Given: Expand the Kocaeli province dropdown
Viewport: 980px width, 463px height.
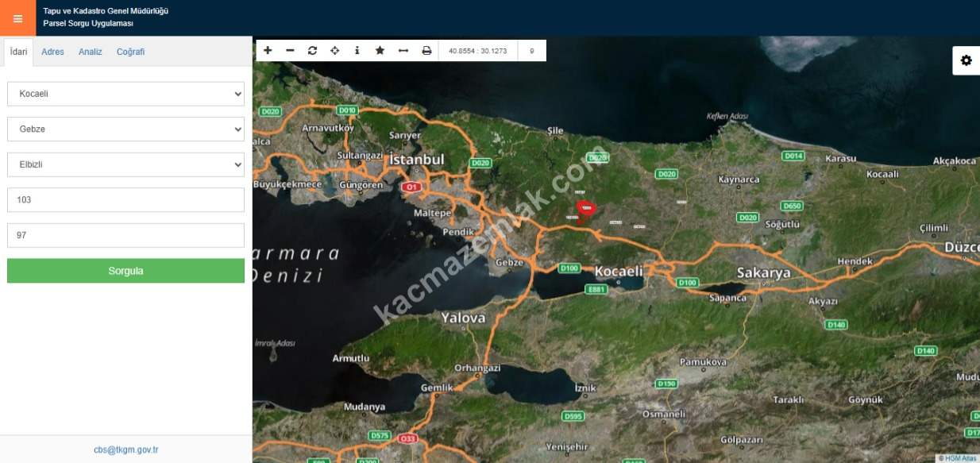Looking at the screenshot, I should point(125,94).
